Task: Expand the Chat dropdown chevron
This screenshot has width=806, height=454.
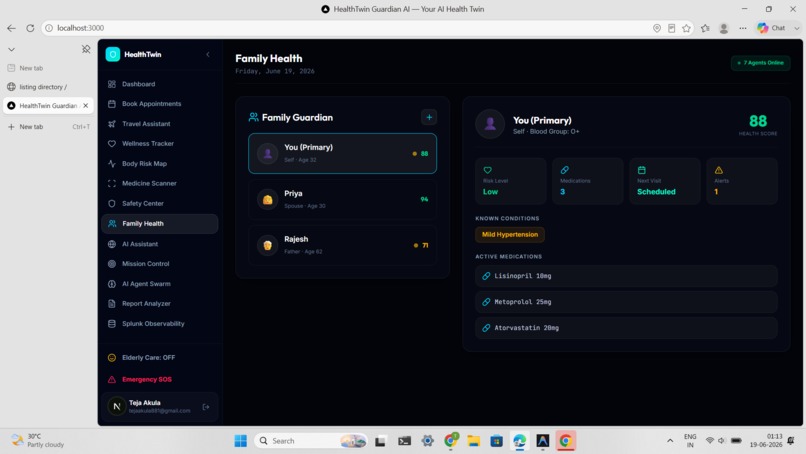Action: pos(797,28)
